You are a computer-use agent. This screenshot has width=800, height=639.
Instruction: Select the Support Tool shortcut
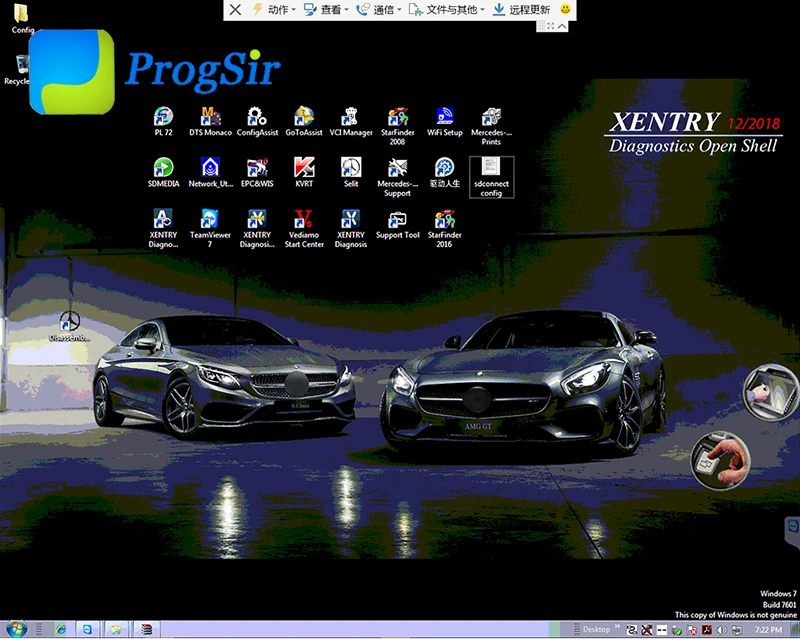[x=397, y=225]
